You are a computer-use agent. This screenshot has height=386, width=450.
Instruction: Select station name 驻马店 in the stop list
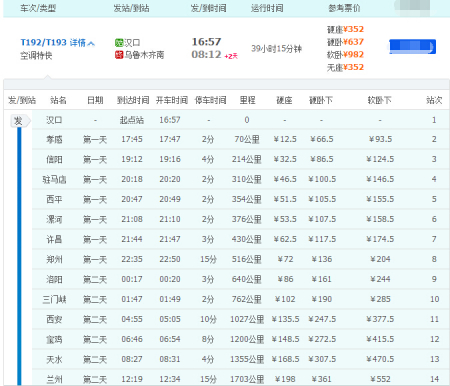click(54, 179)
